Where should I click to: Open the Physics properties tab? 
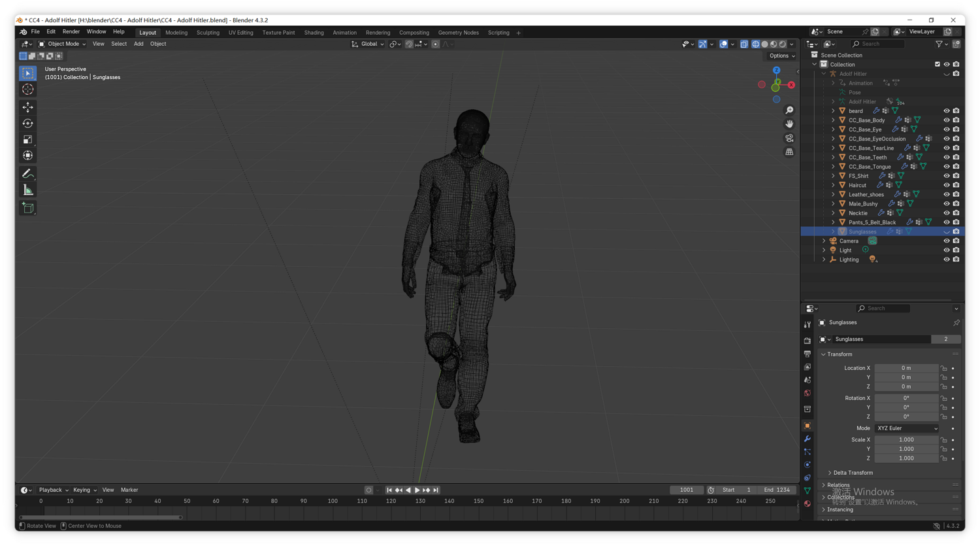click(x=808, y=465)
